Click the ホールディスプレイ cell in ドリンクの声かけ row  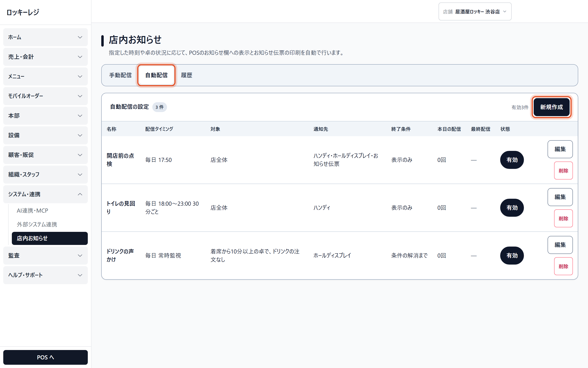tap(332, 256)
